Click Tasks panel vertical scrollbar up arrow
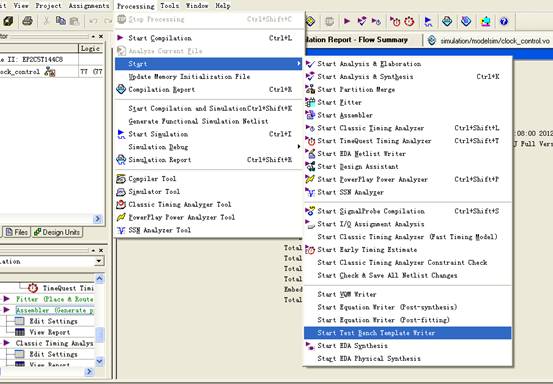The image size is (553, 384). point(99,279)
